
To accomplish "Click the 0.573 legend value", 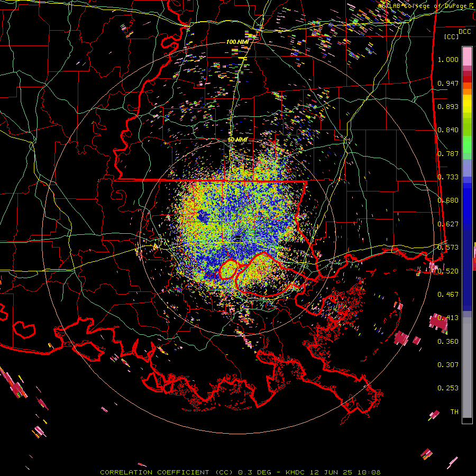I will click(x=448, y=248).
